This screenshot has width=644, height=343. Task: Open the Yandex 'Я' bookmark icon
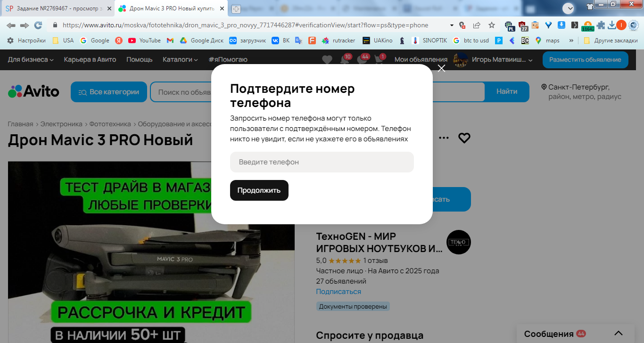[x=119, y=41]
